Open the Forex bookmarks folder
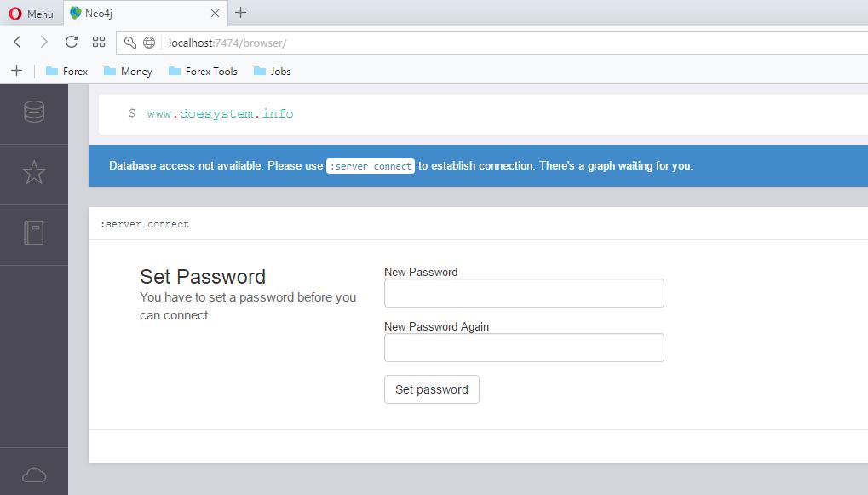868x495 pixels. pyautogui.click(x=66, y=72)
